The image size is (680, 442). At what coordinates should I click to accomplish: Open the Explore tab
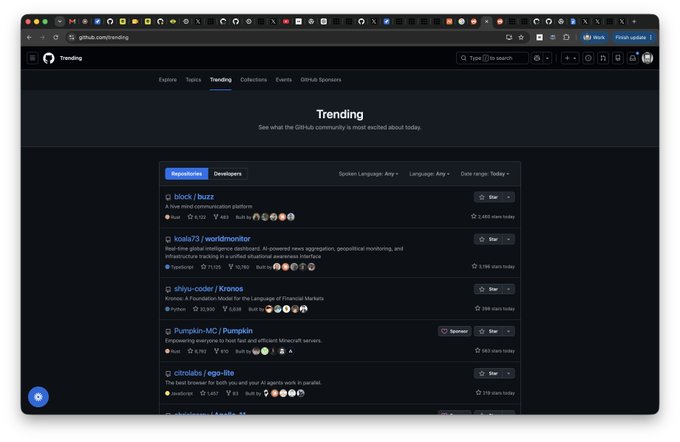(168, 80)
